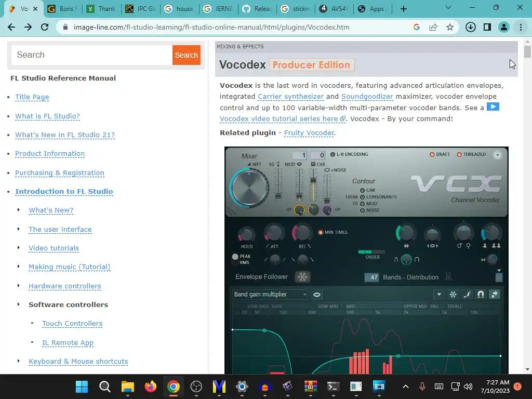This screenshot has width=532, height=399.
Task: Open the browser tab search chevron
Action: point(448,7)
